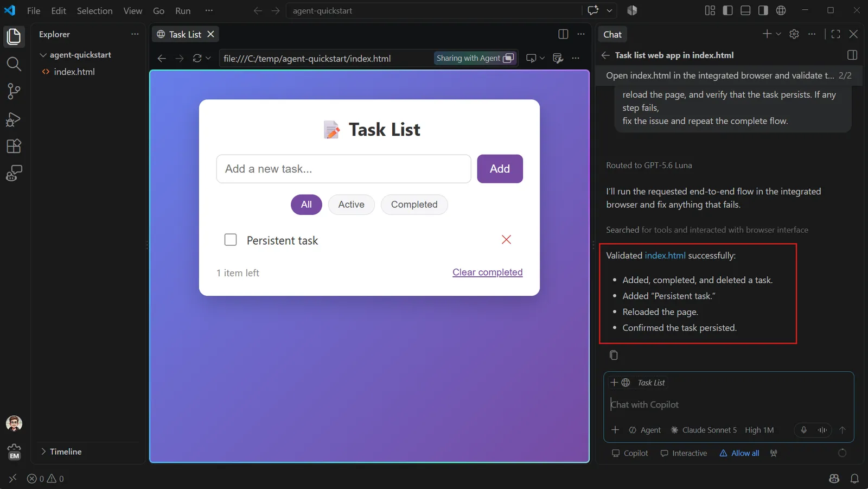Open chat settings gear icon
This screenshot has height=489, width=868.
pyautogui.click(x=794, y=34)
